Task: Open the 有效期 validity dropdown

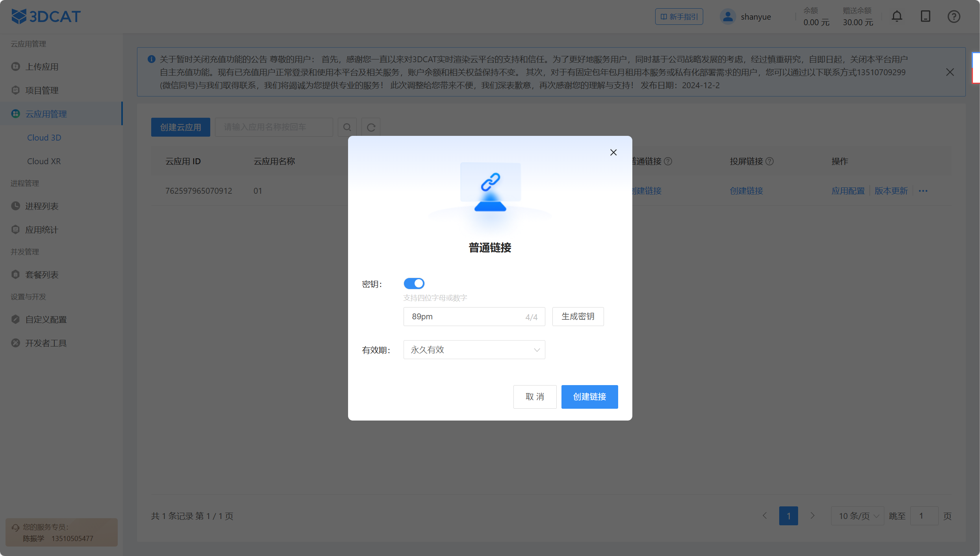Action: pyautogui.click(x=474, y=350)
